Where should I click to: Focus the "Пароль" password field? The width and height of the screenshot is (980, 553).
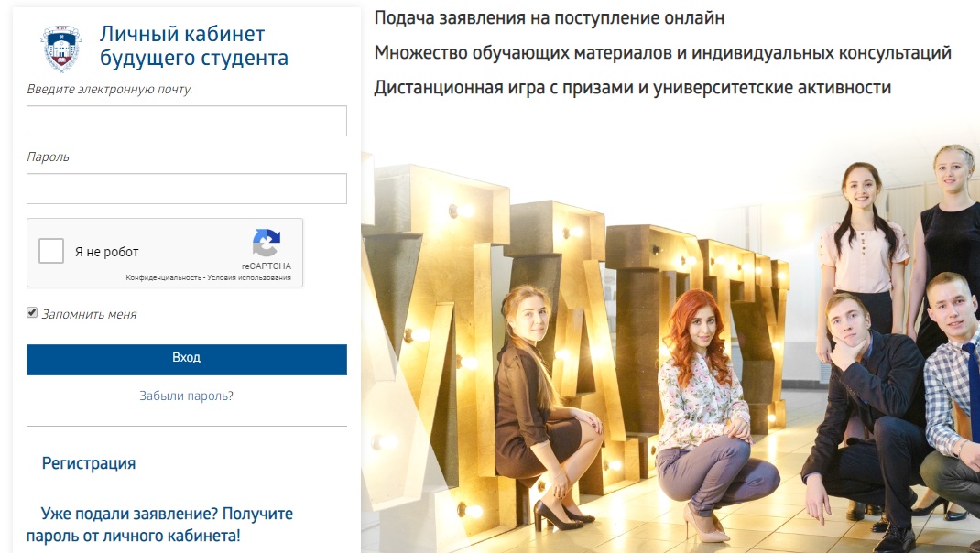pyautogui.click(x=186, y=188)
